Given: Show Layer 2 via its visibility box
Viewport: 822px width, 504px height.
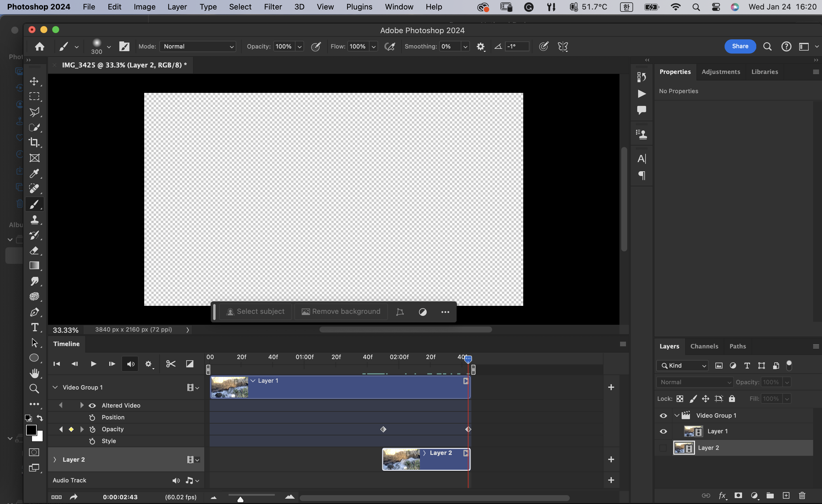Looking at the screenshot, I should pos(663,448).
